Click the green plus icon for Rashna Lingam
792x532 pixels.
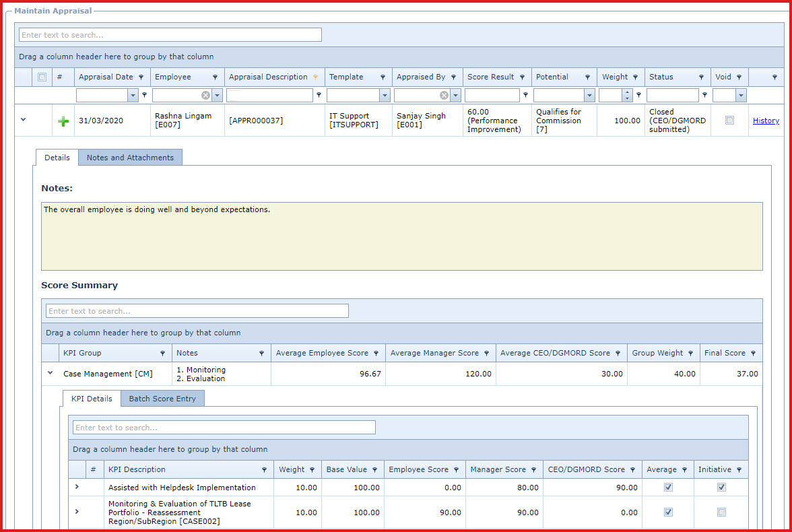[63, 121]
